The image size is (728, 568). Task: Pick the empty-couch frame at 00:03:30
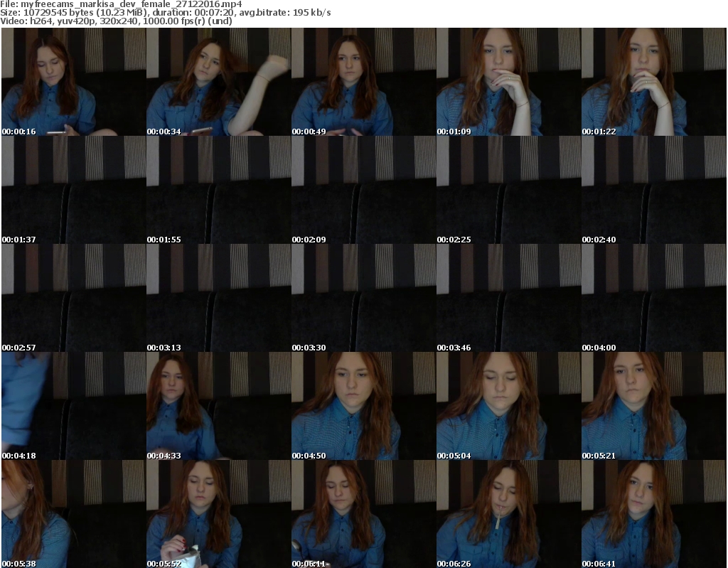[363, 298]
